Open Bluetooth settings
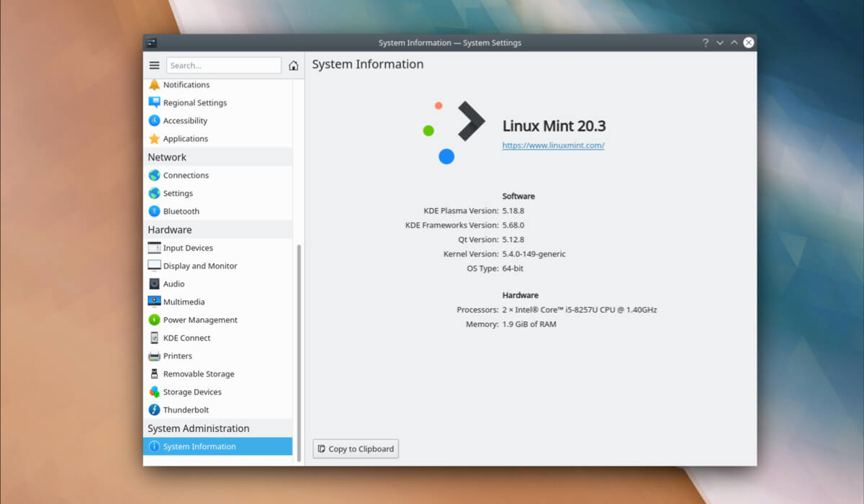The height and width of the screenshot is (504, 864). click(x=218, y=211)
